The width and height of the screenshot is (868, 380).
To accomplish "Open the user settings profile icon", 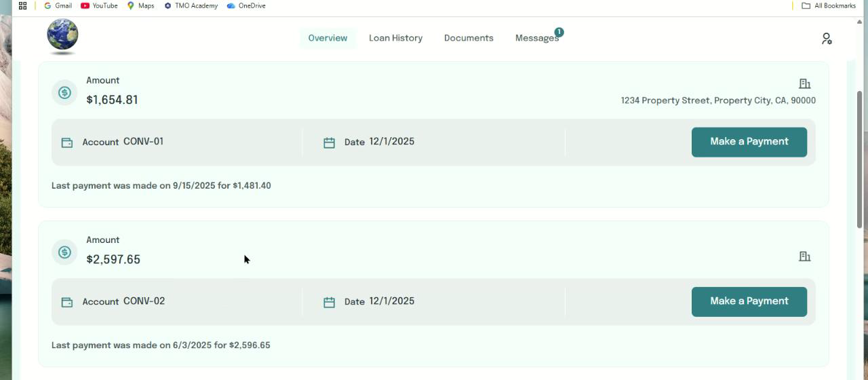I will [826, 39].
